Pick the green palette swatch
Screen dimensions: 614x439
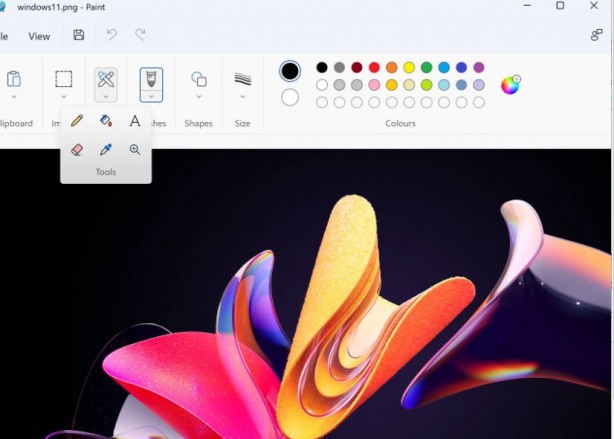tap(426, 67)
